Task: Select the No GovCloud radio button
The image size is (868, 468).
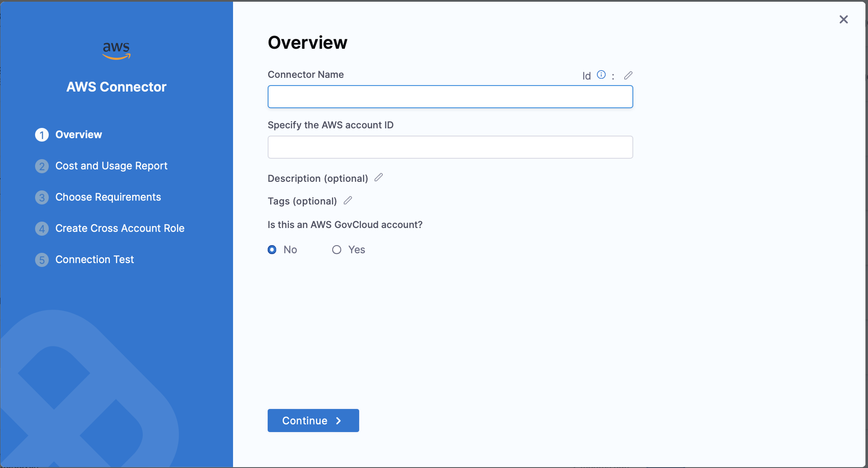Action: 272,249
